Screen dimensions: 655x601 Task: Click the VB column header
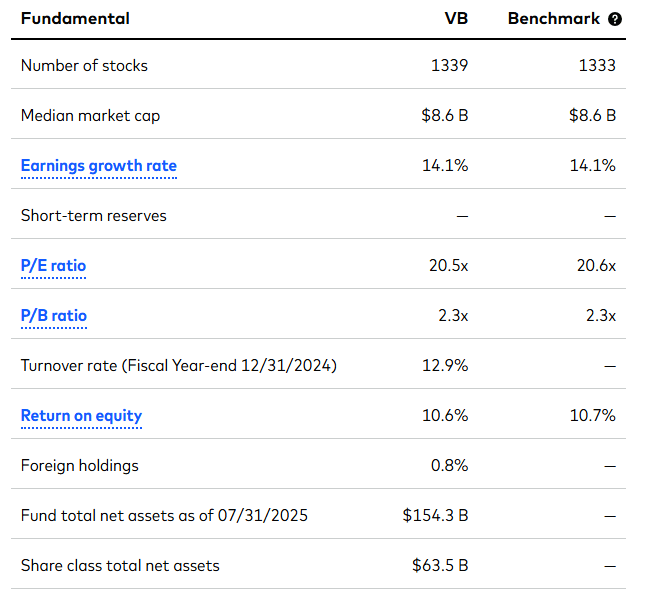[x=457, y=19]
